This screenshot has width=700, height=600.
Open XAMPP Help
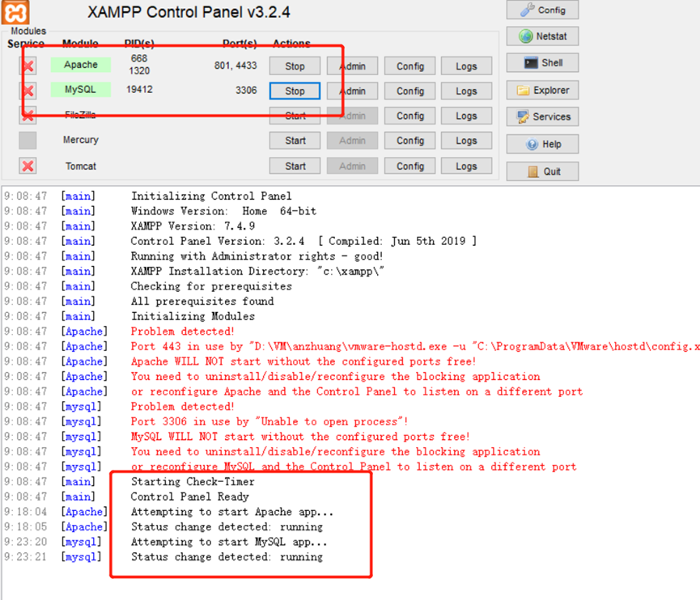point(541,144)
